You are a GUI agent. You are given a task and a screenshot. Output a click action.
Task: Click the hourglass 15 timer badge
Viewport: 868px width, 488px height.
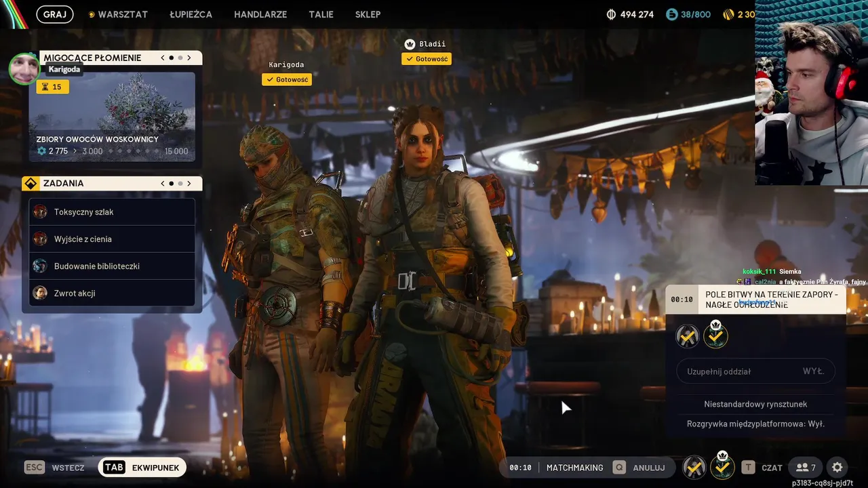[53, 87]
